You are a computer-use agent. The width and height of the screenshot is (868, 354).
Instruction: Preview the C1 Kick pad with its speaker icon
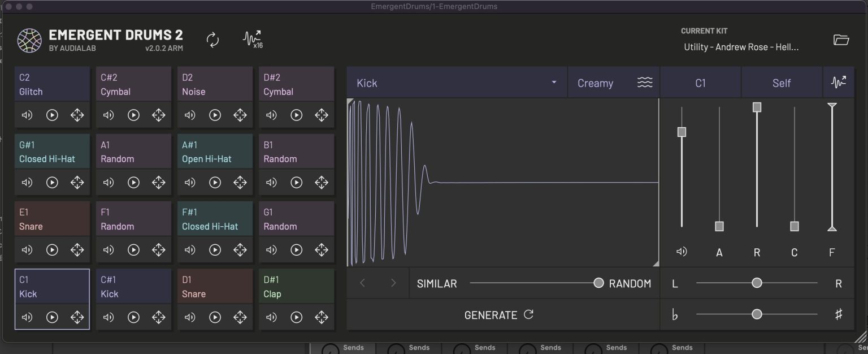(x=27, y=317)
